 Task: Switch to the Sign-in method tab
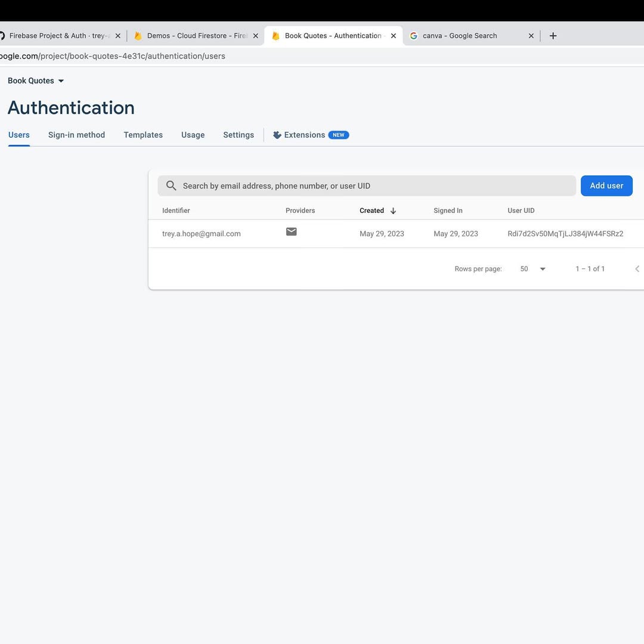(76, 135)
